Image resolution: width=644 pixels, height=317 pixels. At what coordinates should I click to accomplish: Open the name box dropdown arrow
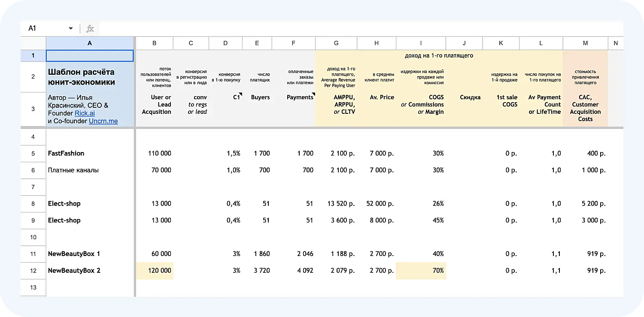click(x=71, y=29)
